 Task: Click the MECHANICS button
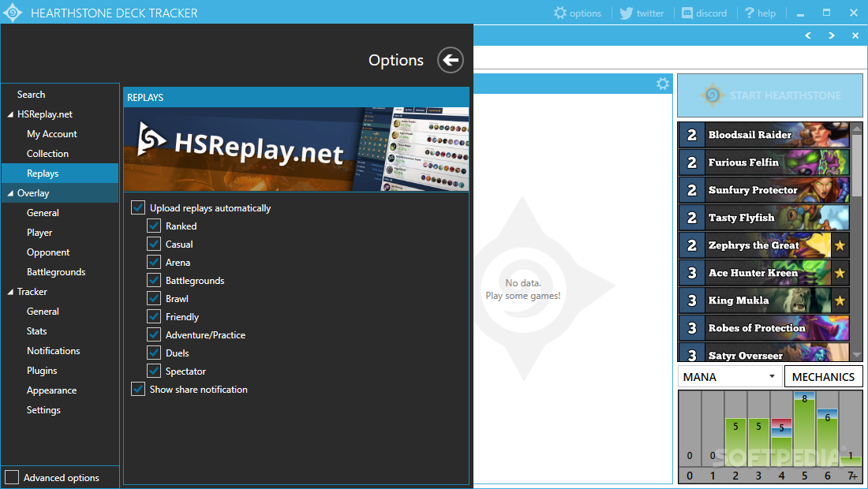click(x=823, y=377)
